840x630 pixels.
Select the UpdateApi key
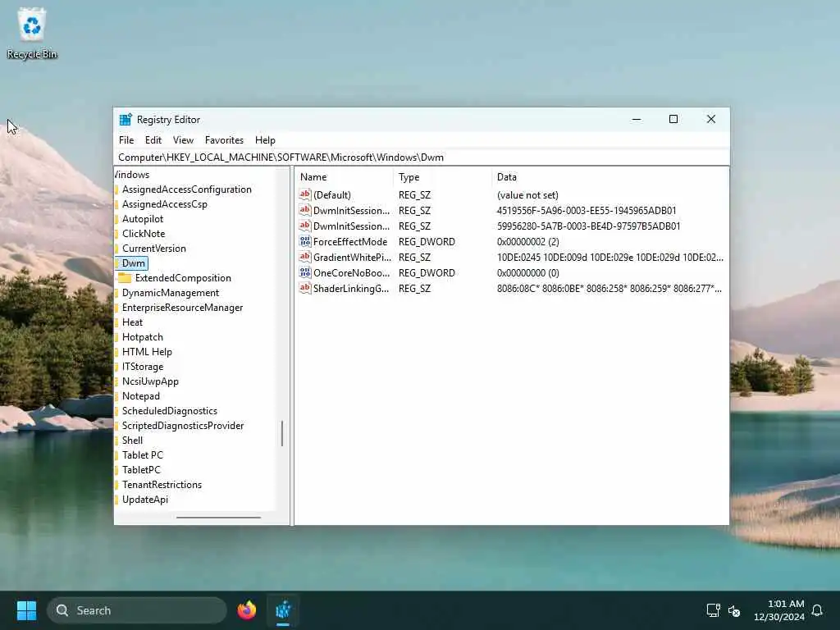[x=144, y=500]
